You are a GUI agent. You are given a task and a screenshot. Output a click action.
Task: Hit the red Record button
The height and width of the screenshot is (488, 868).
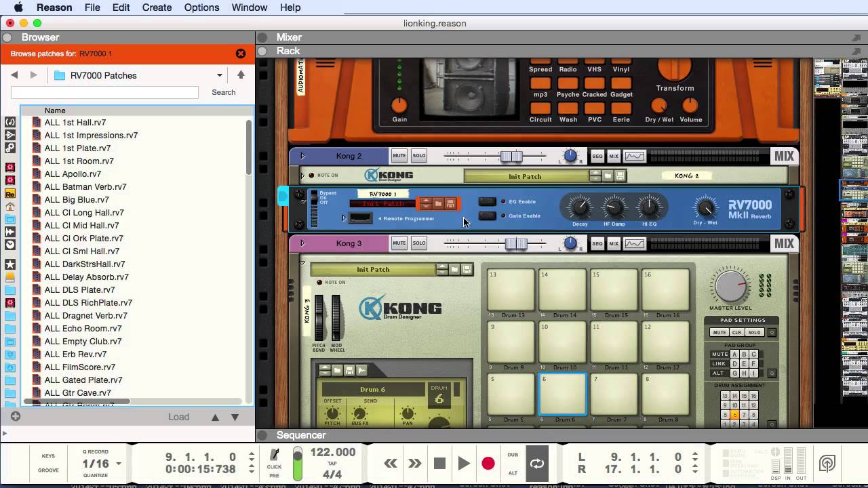point(488,464)
